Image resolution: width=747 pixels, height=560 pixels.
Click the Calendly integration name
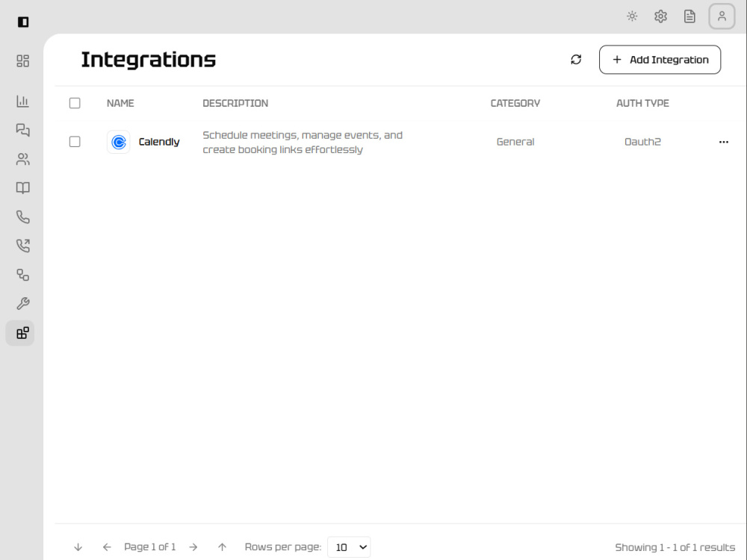point(159,142)
